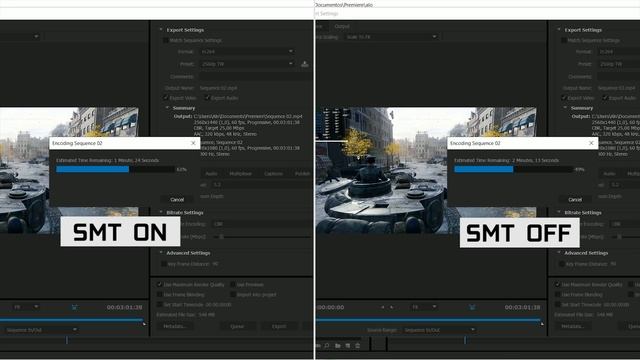This screenshot has height=360, width=640.
Task: Close the Encoding Sequence 02 dialog, SMT OFF window
Action: pos(591,143)
